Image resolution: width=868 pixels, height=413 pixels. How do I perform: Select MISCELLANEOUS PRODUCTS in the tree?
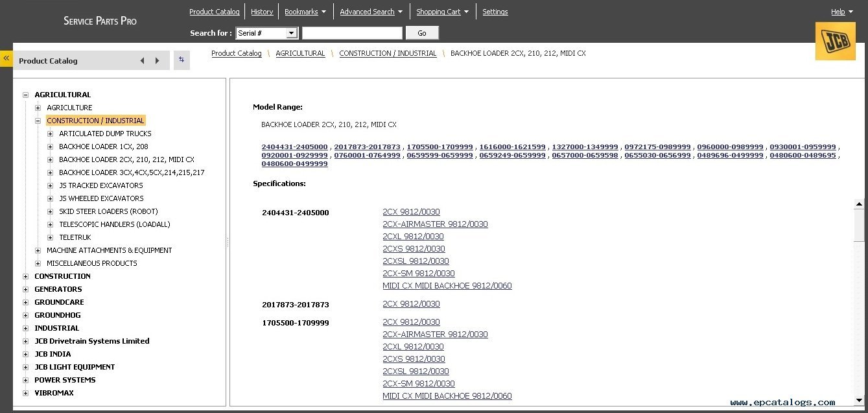click(x=92, y=263)
